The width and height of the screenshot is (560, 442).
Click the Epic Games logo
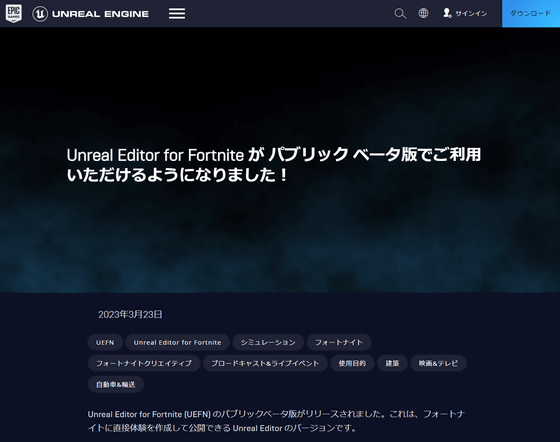click(x=14, y=14)
